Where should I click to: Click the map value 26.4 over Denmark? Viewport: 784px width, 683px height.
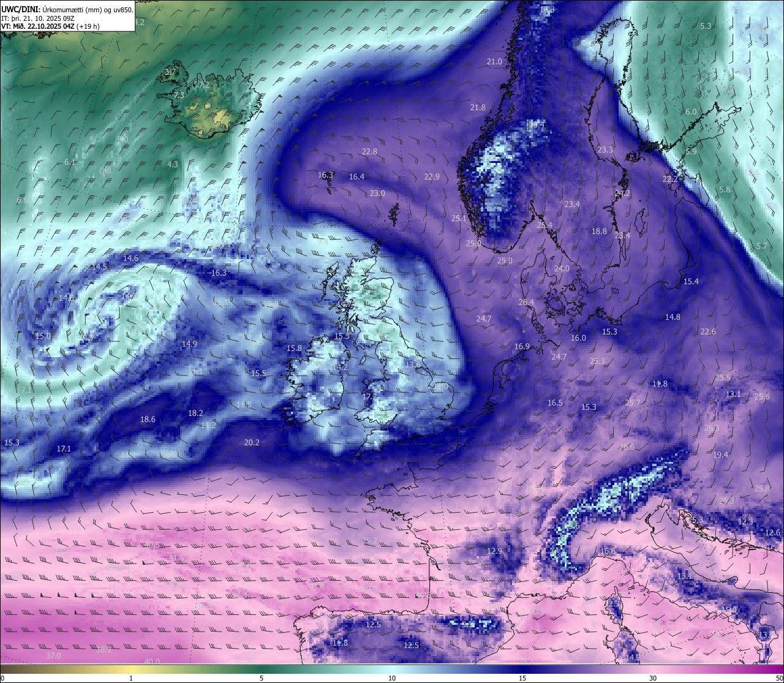[526, 302]
